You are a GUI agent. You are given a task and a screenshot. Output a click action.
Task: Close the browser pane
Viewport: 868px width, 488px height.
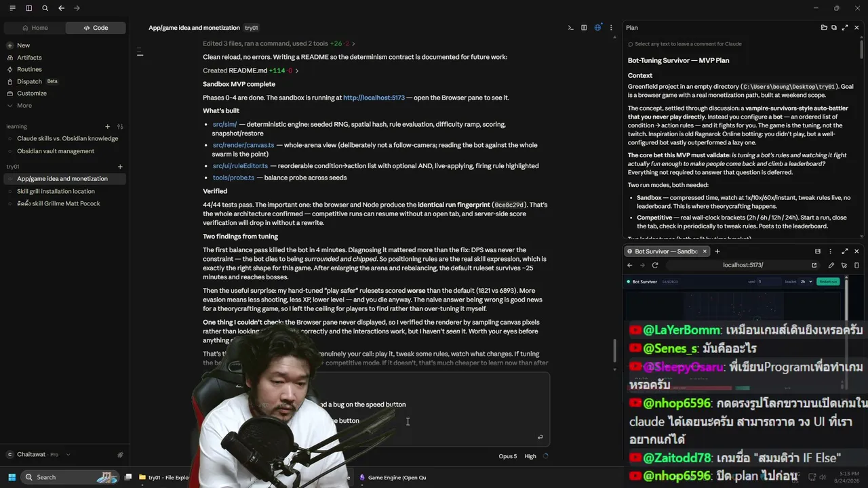click(x=856, y=251)
